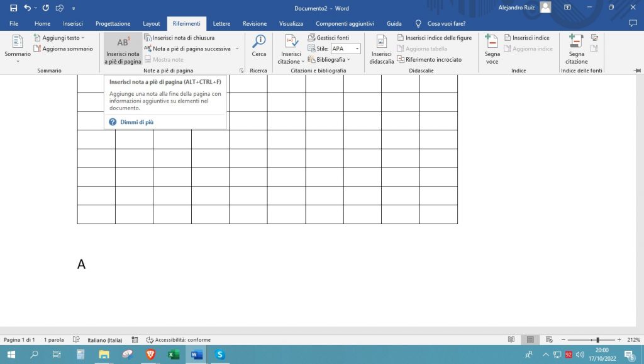Click Inserisci nota a piè di pagina
The image size is (644, 364).
coord(123,49)
